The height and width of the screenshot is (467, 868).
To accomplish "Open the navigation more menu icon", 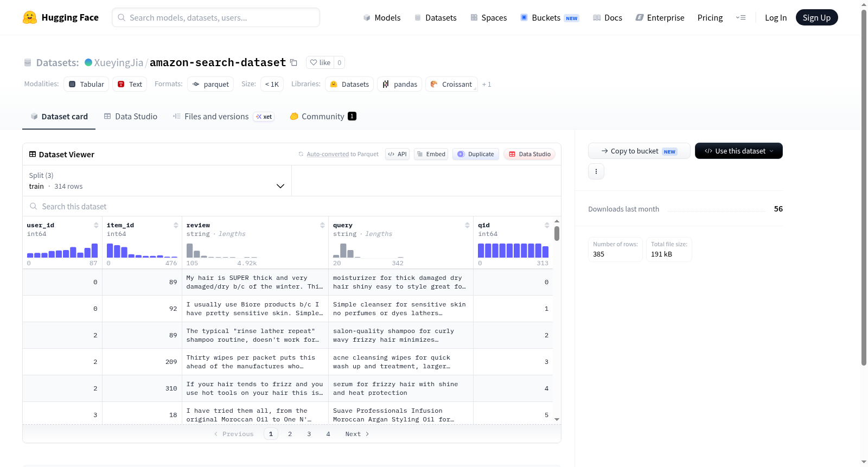I will 741,17.
